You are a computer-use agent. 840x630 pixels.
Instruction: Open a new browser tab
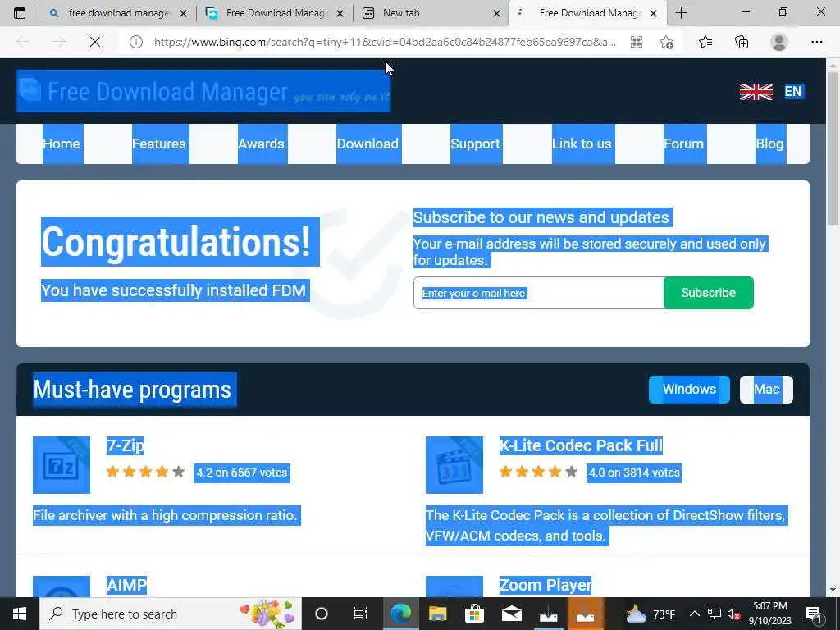point(681,13)
